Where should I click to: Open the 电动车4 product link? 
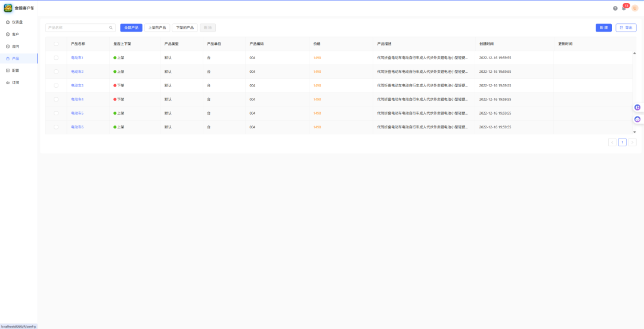pos(77,100)
